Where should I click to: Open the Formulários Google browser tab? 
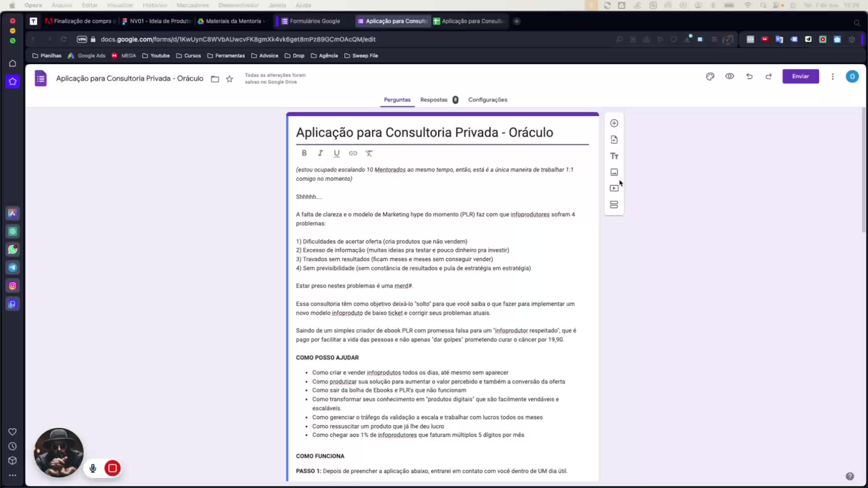(314, 21)
